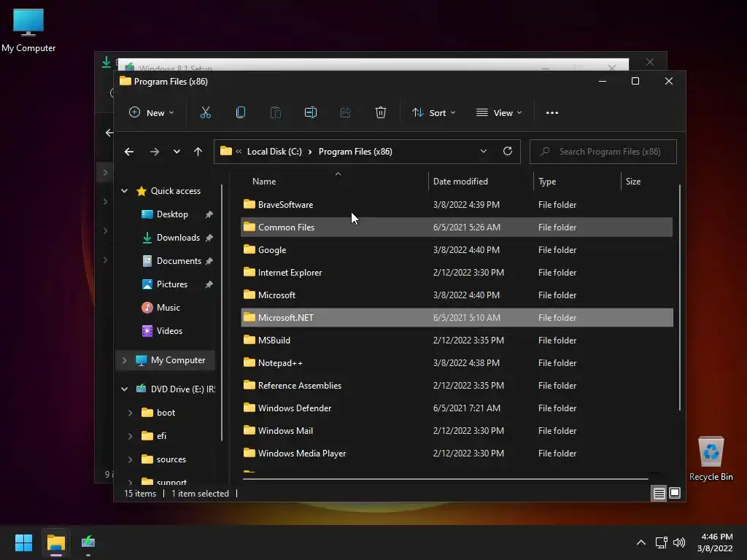The height and width of the screenshot is (560, 747).
Task: Open the View dropdown menu
Action: tap(499, 113)
